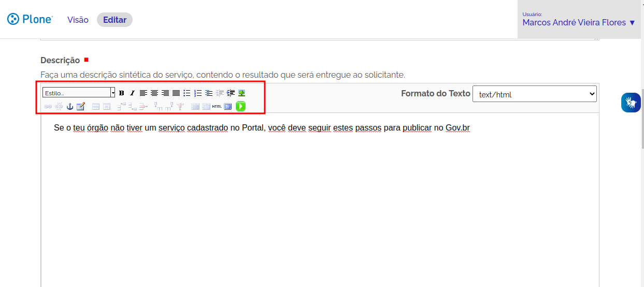
Task: Align text left
Action: (144, 93)
